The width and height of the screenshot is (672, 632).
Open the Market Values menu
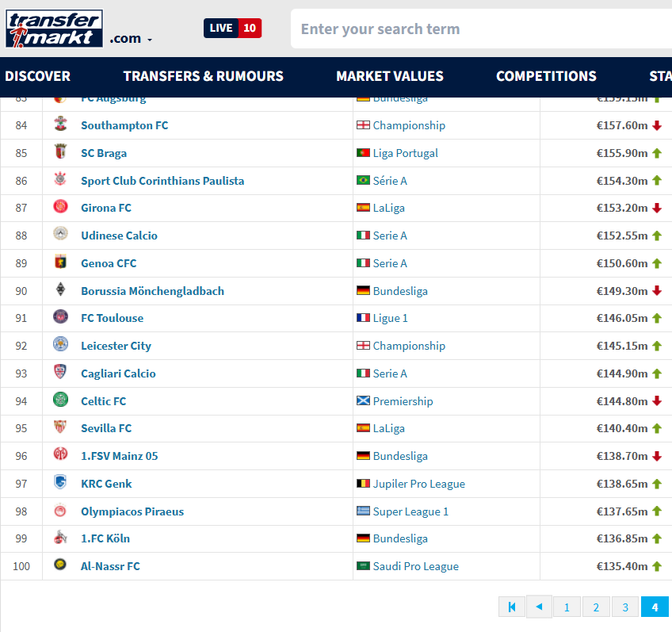point(389,76)
